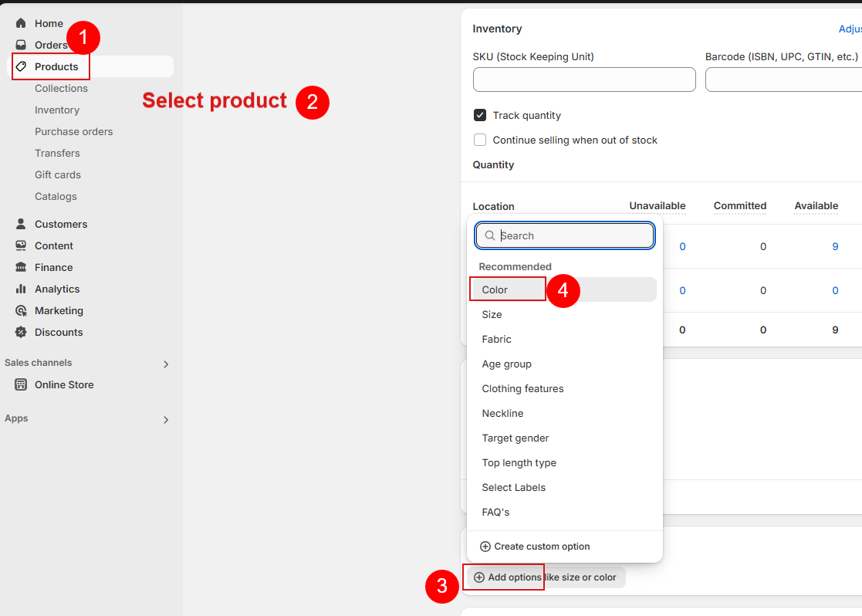The width and height of the screenshot is (862, 616).
Task: Uncheck the Track quantity checkbox
Action: point(480,115)
